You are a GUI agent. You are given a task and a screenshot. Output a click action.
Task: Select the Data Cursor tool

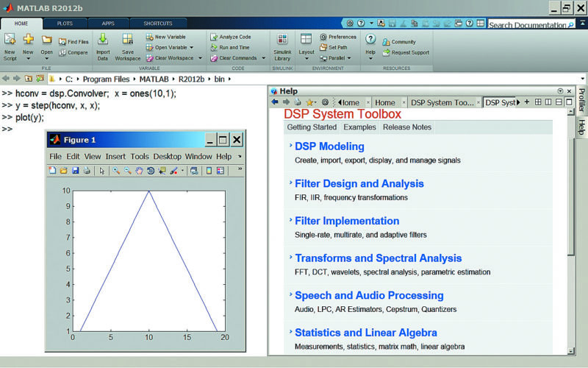pyautogui.click(x=162, y=171)
